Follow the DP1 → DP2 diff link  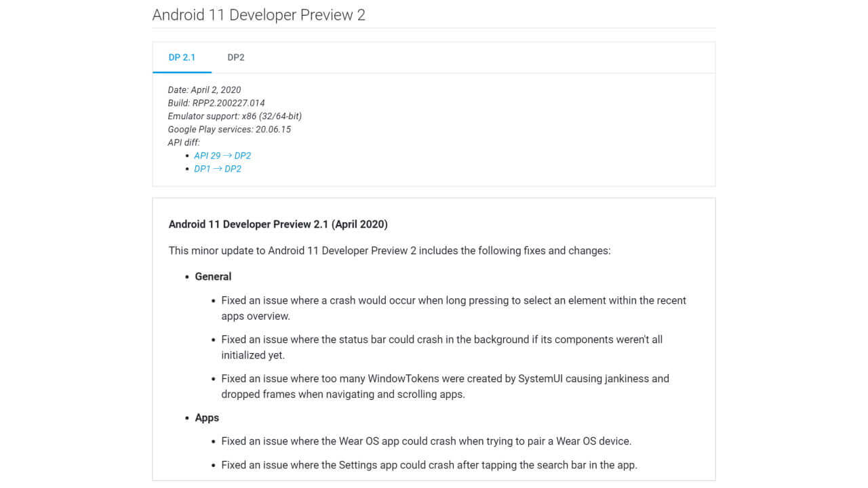click(218, 169)
